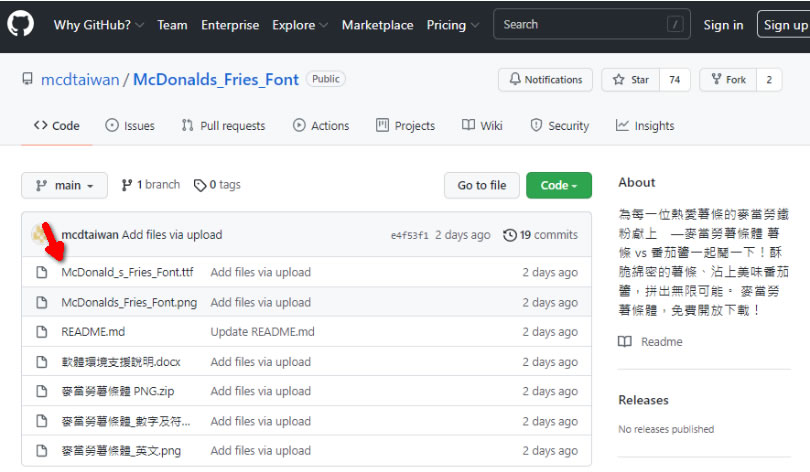Switch to the Issues tab
Image resolution: width=810 pixels, height=472 pixels.
click(130, 125)
